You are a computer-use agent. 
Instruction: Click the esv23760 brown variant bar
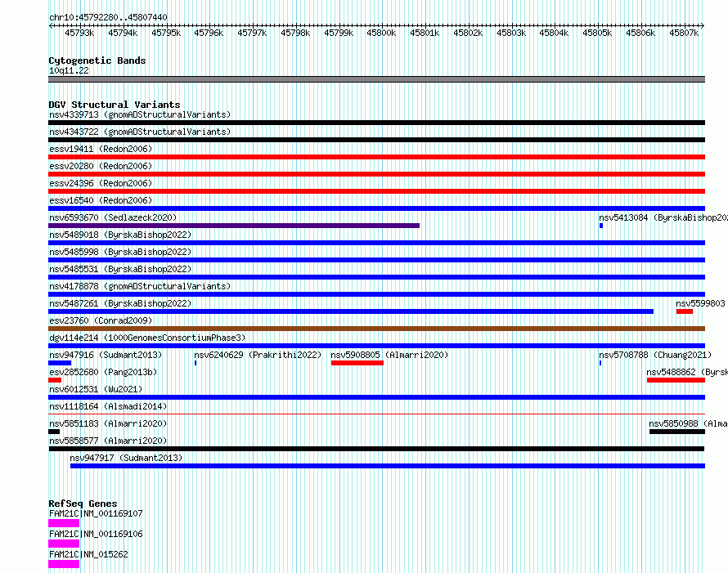376,329
